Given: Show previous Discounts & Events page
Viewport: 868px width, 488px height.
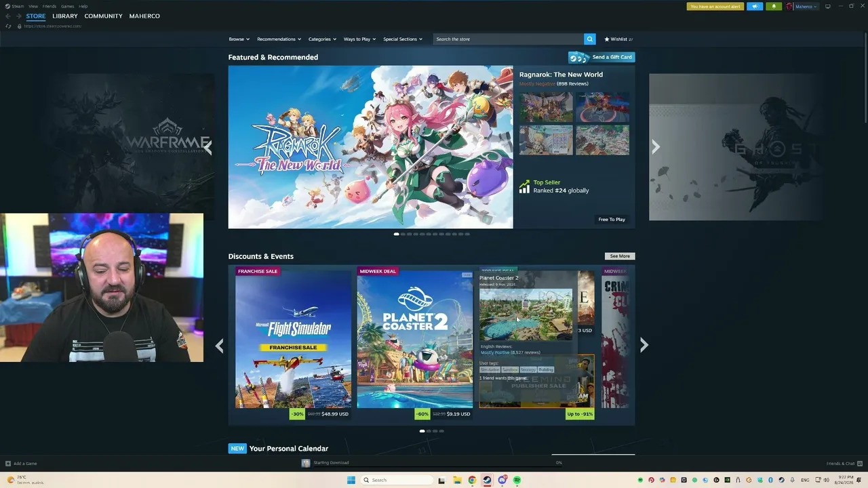Looking at the screenshot, I should point(219,346).
